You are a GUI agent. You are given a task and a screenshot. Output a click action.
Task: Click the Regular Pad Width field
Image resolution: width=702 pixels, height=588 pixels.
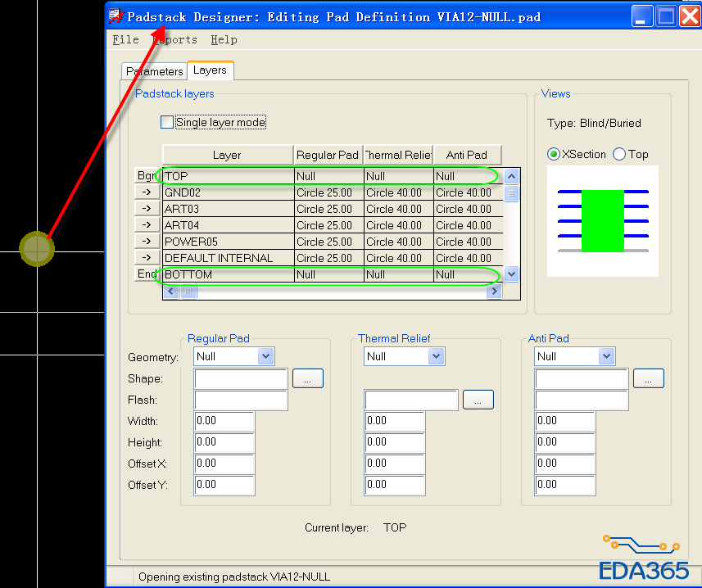point(224,421)
